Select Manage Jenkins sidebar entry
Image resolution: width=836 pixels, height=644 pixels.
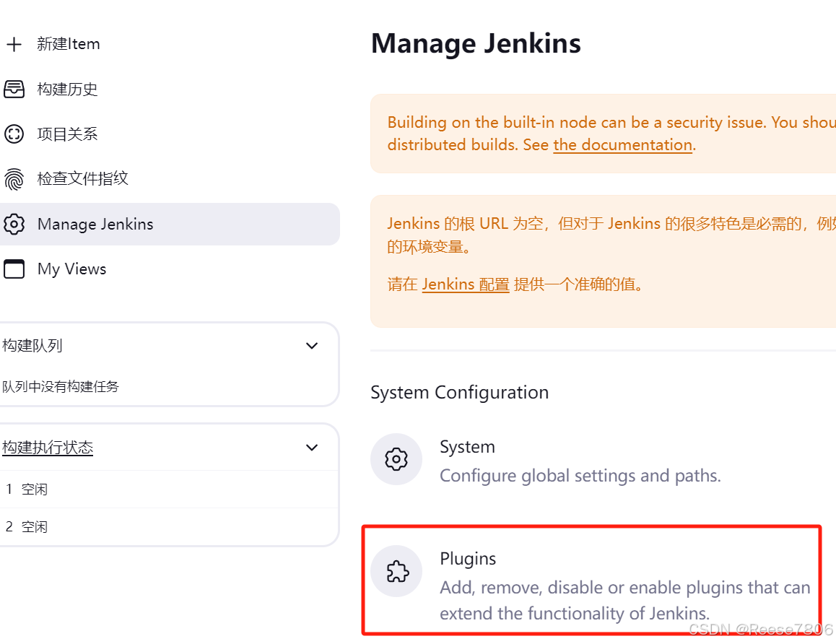coord(170,224)
